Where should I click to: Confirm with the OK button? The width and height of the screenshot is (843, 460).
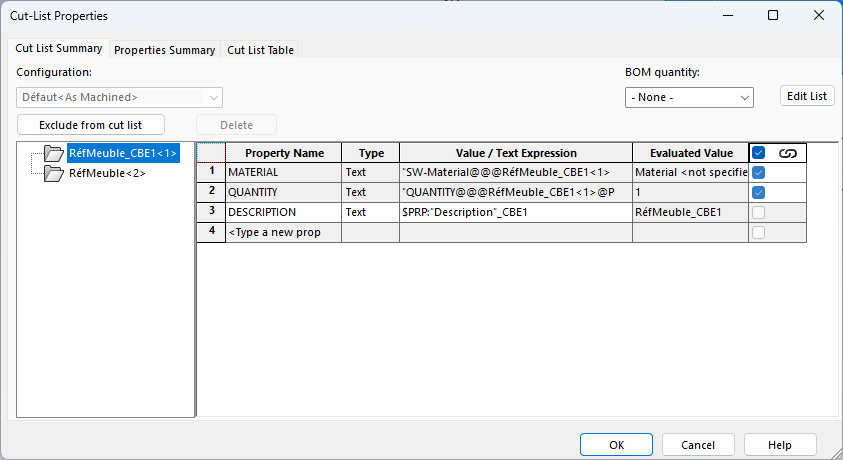(617, 445)
